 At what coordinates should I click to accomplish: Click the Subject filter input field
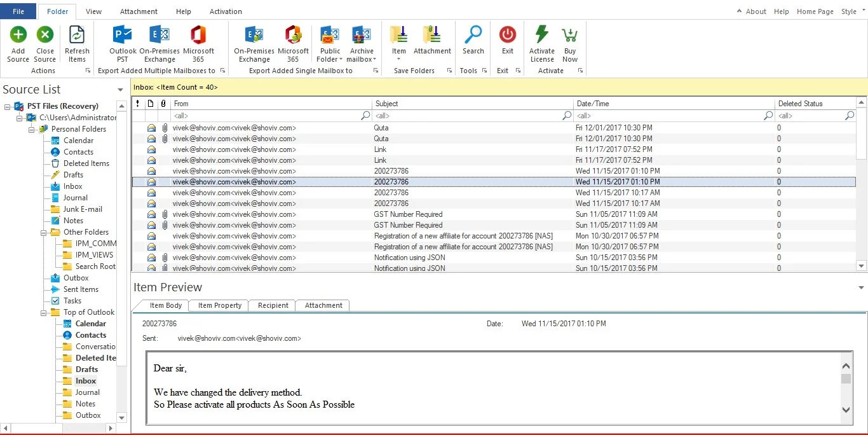(473, 116)
